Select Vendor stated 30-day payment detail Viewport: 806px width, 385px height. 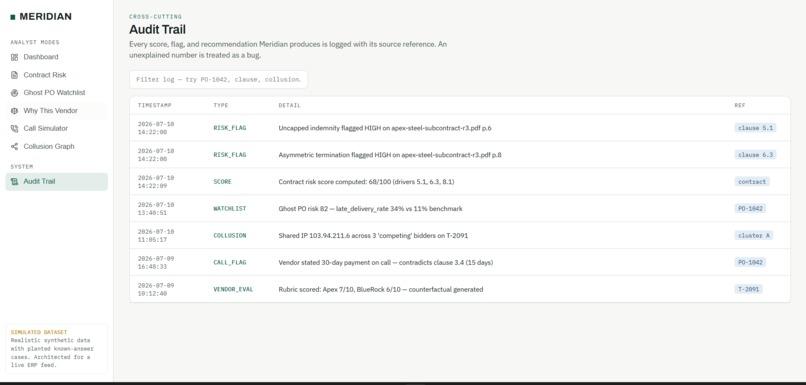pos(386,262)
